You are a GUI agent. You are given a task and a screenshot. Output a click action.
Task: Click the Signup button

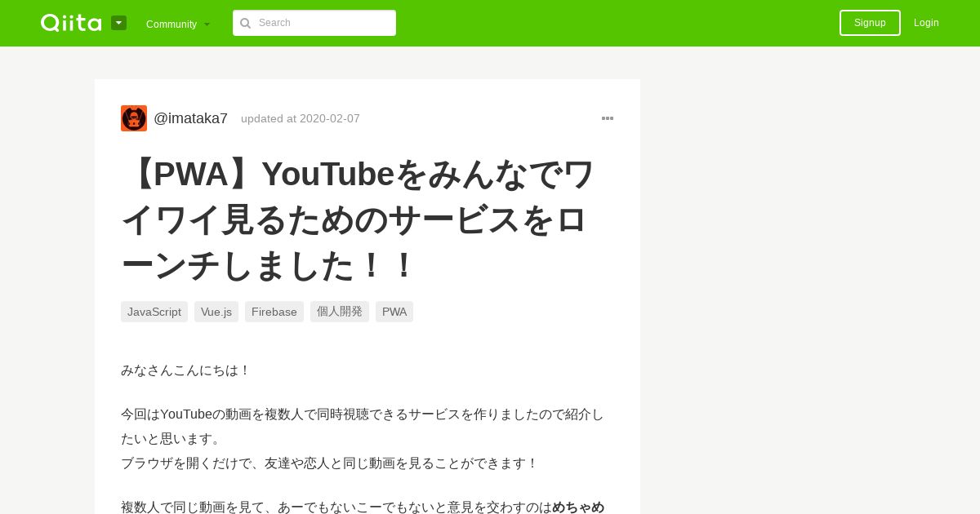click(870, 23)
